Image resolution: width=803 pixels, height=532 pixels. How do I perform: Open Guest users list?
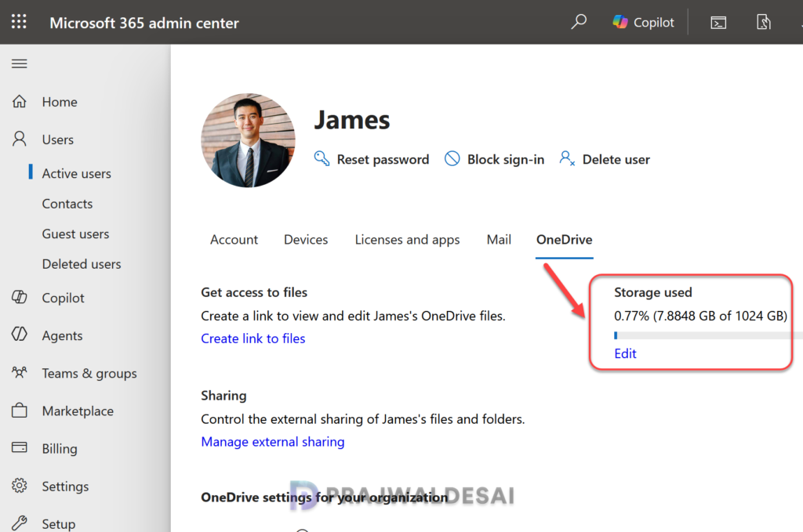pyautogui.click(x=75, y=233)
